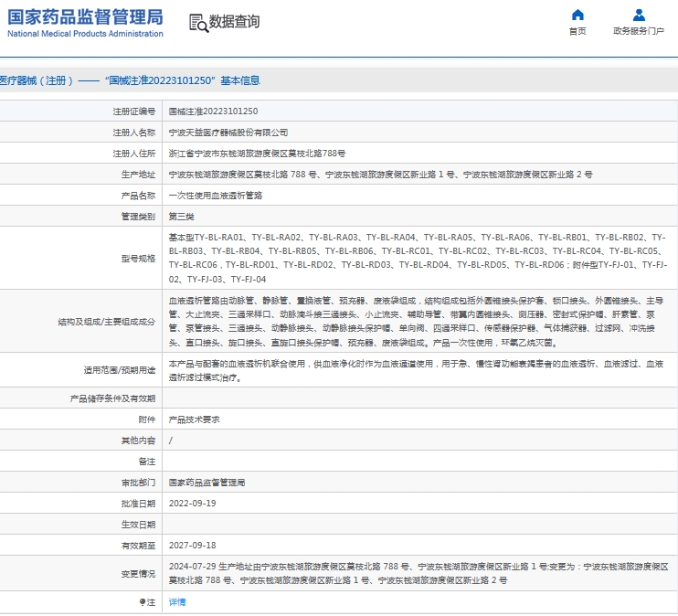Click the National Medical Products Administration subtitle
The height and width of the screenshot is (616, 678).
(85, 34)
